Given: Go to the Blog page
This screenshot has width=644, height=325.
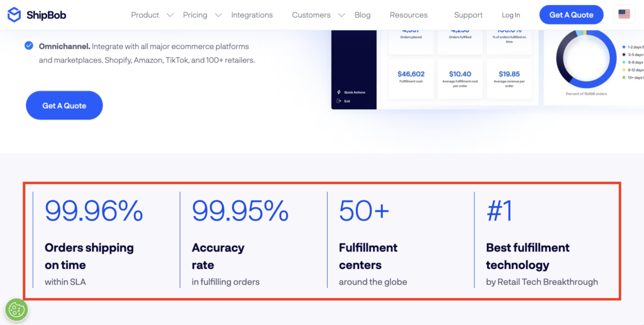Looking at the screenshot, I should point(362,15).
